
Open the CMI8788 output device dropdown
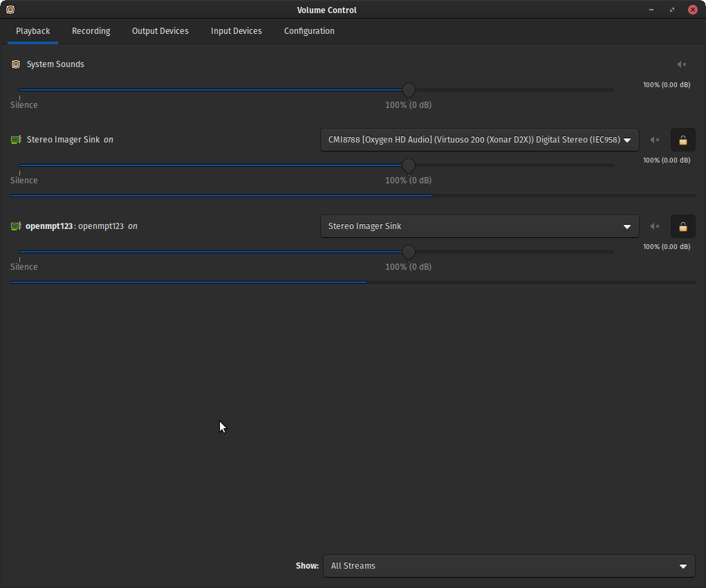point(479,140)
